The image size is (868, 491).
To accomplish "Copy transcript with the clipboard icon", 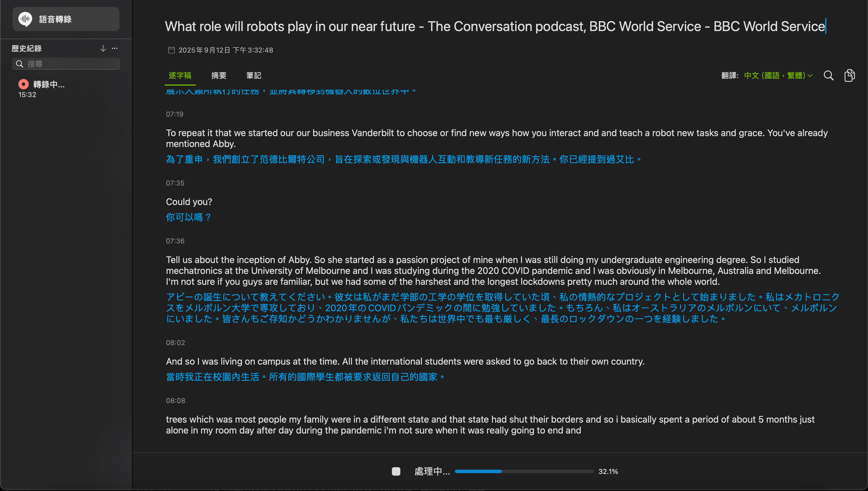I will pos(849,76).
